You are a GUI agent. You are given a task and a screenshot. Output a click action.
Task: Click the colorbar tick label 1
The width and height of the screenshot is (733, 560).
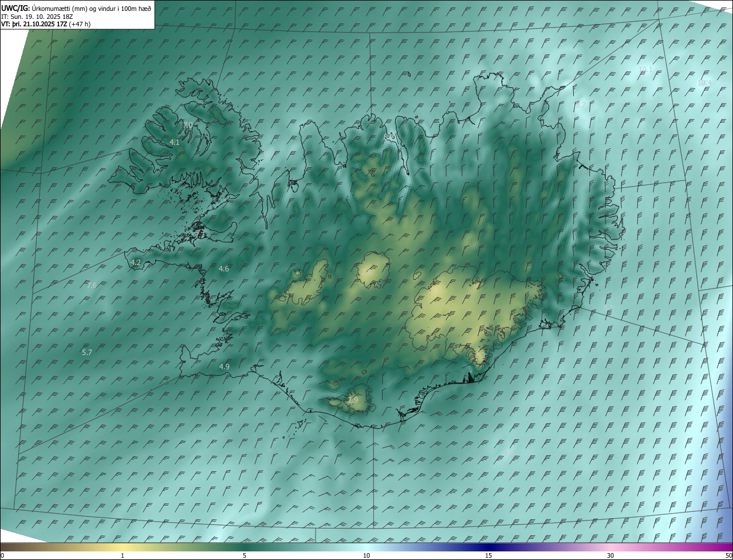[x=123, y=555]
